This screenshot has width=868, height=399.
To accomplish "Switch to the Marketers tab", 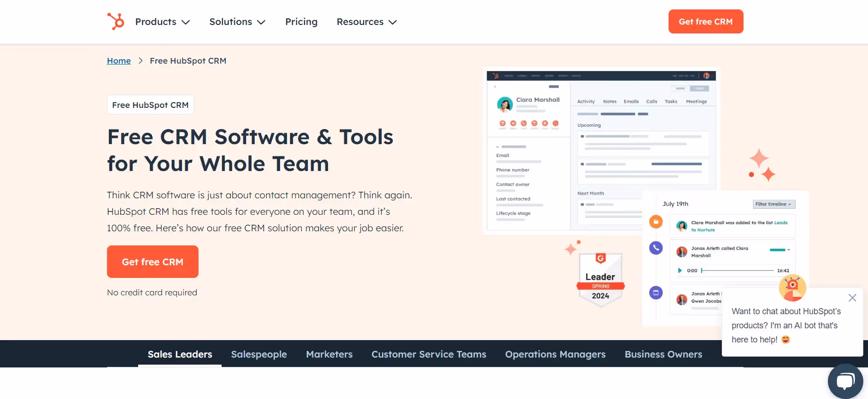I will click(x=329, y=354).
